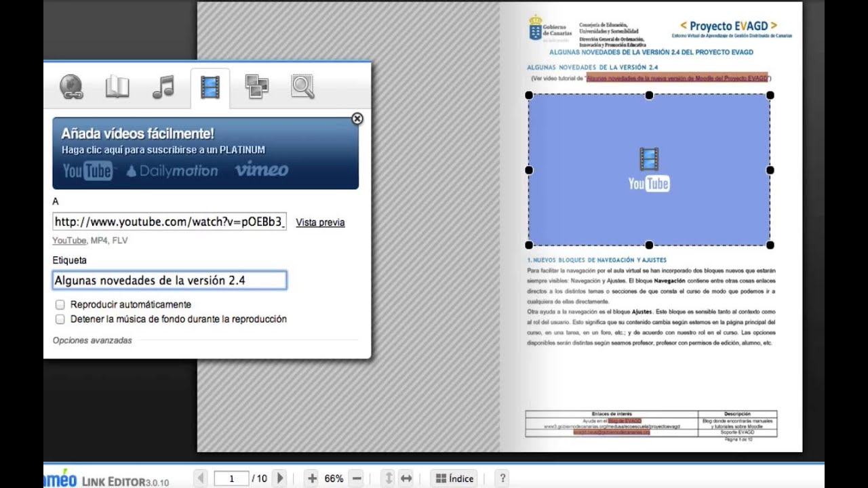Zoom out with minus button
868x488 pixels.
click(357, 479)
